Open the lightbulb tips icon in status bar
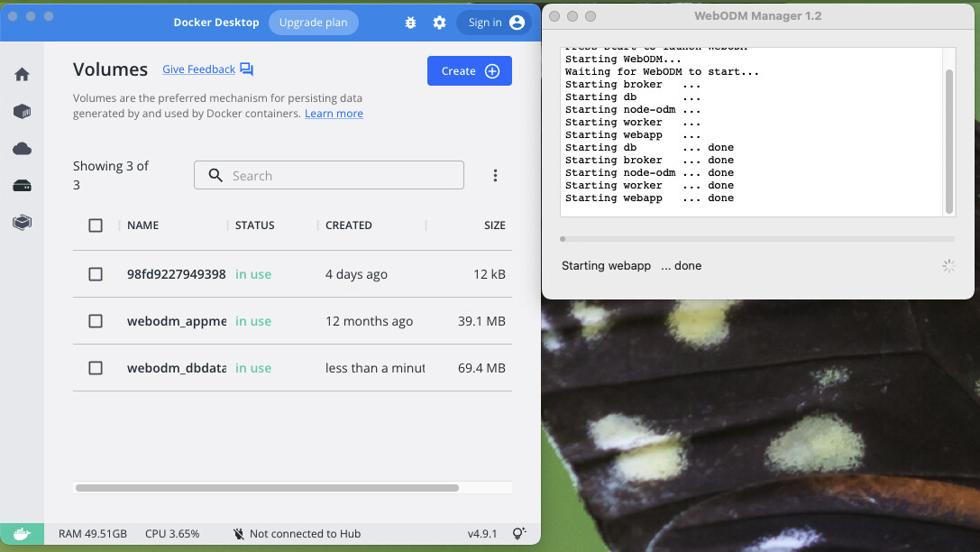The image size is (980, 552). point(519,533)
